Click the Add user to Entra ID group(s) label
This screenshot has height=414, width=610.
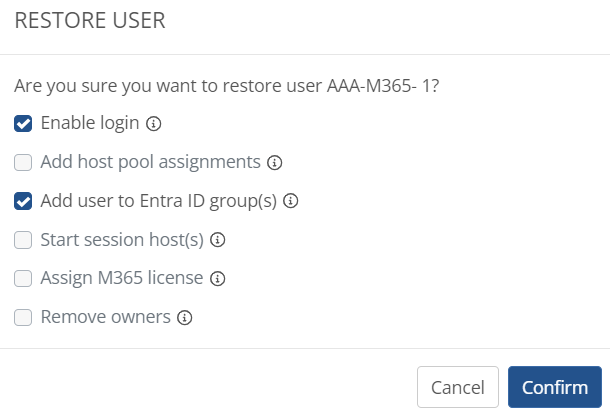[x=159, y=201]
